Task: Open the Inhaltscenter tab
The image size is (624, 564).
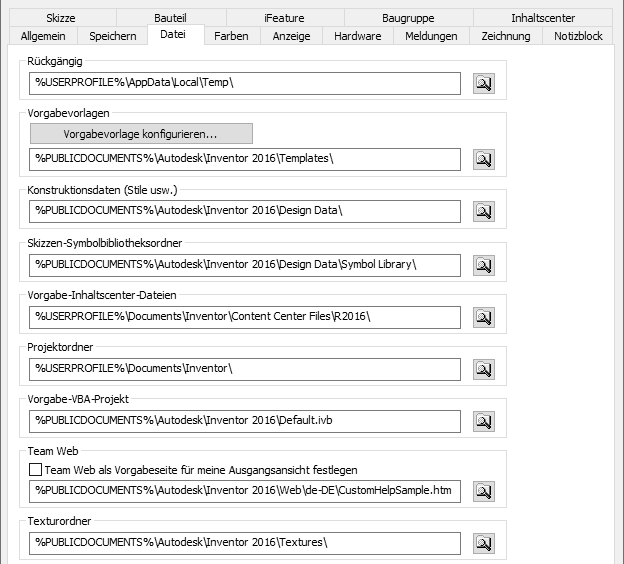Action: [x=543, y=18]
